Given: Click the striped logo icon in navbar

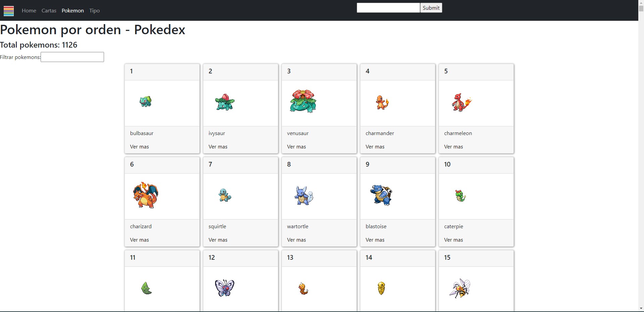Looking at the screenshot, I should point(9,11).
